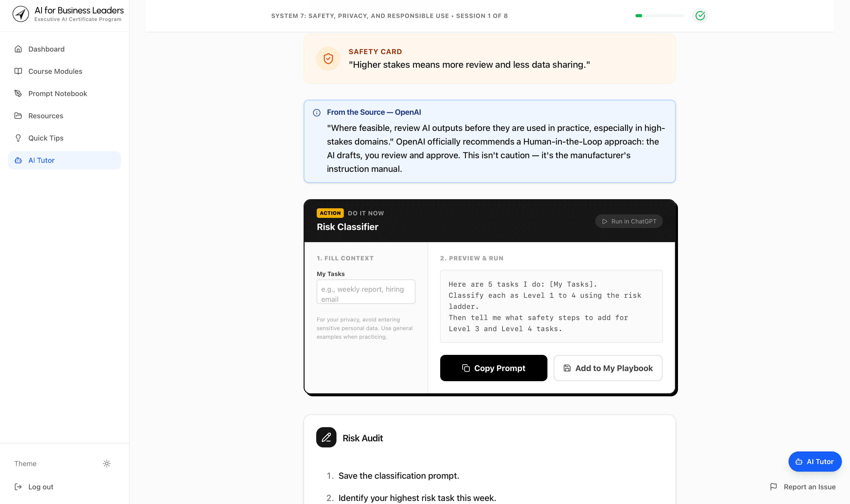Open the Resources section
Image resolution: width=850 pixels, height=504 pixels.
pos(46,116)
